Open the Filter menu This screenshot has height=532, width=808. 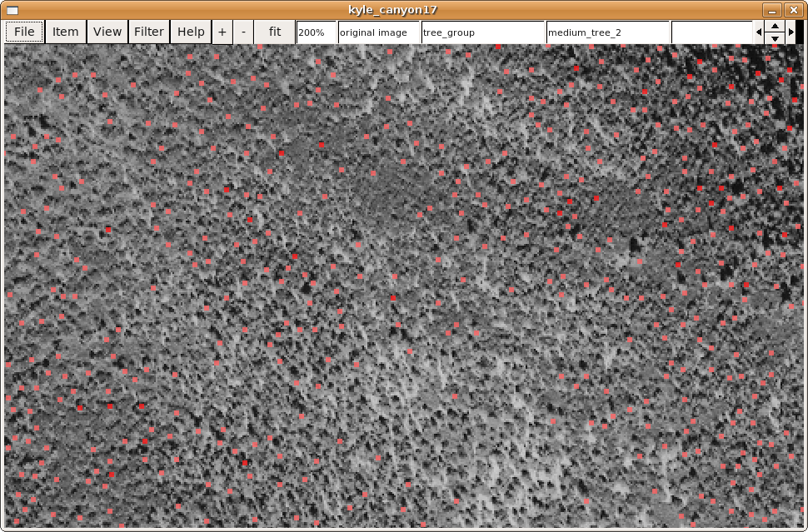[149, 32]
